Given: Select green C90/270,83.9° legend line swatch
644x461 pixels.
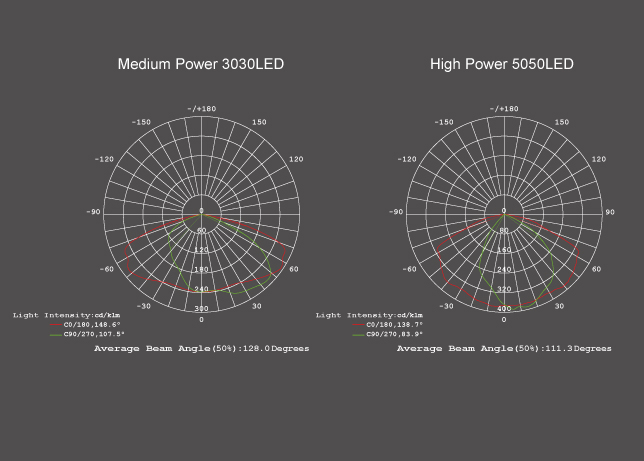Looking at the screenshot, I should pyautogui.click(x=358, y=335).
